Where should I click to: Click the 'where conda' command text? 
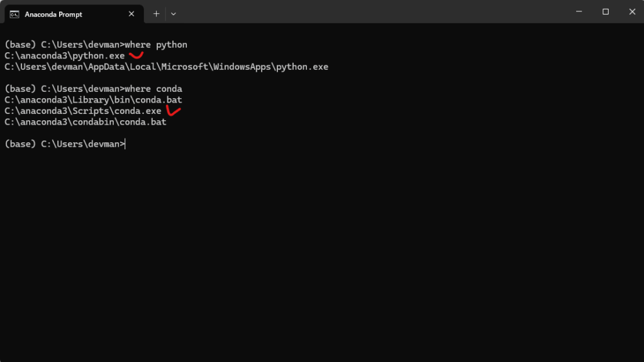coord(153,89)
